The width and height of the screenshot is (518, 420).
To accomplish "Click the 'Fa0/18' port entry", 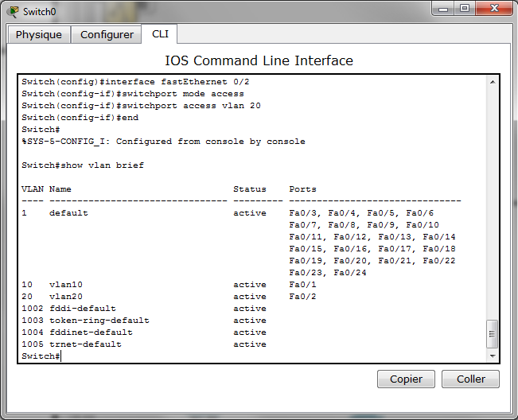I will pyautogui.click(x=439, y=249).
